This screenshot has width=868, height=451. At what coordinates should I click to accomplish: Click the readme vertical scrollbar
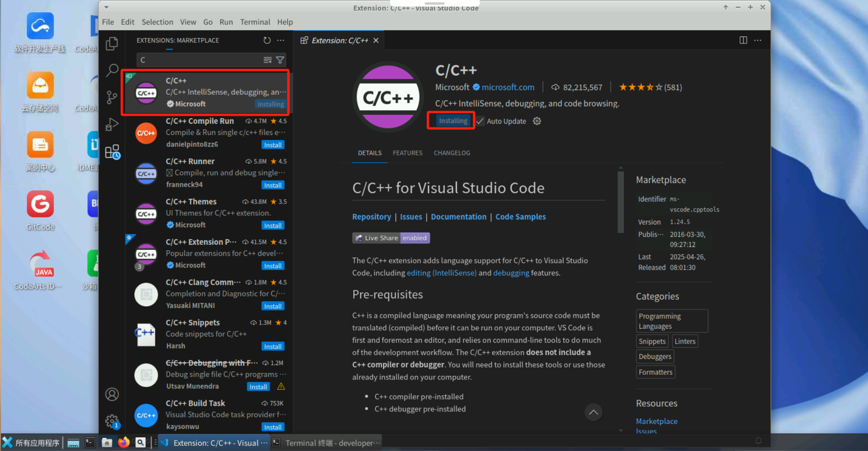click(621, 202)
